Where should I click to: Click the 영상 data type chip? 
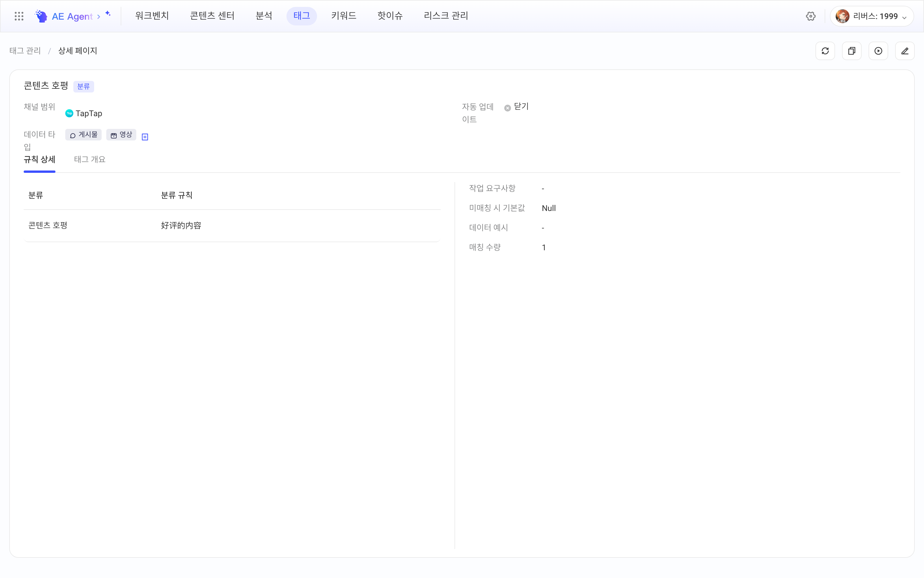click(121, 135)
